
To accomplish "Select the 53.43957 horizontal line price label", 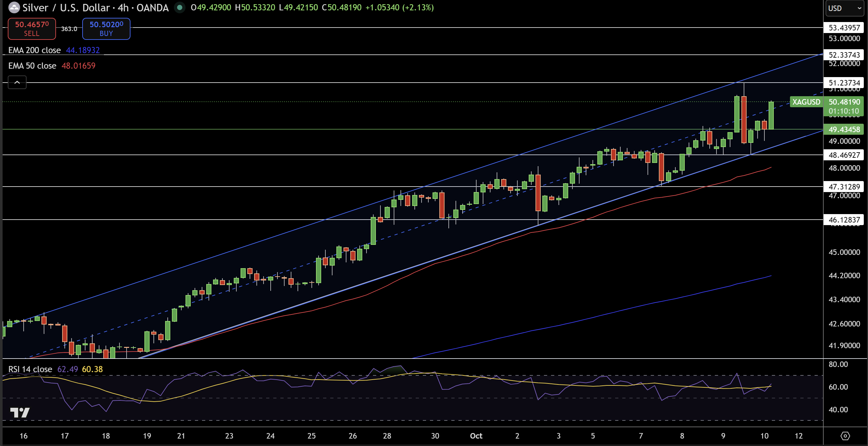I will pyautogui.click(x=844, y=28).
